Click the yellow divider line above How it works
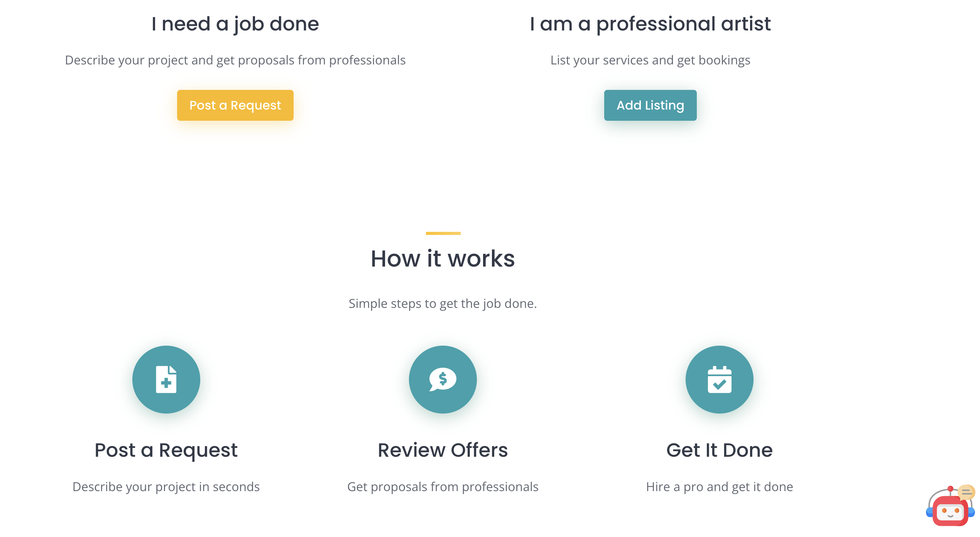 click(x=443, y=233)
